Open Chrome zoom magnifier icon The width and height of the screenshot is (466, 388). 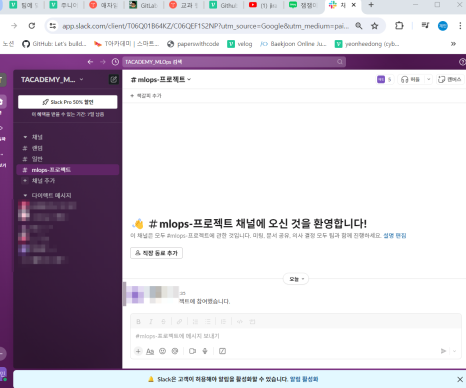(359, 26)
